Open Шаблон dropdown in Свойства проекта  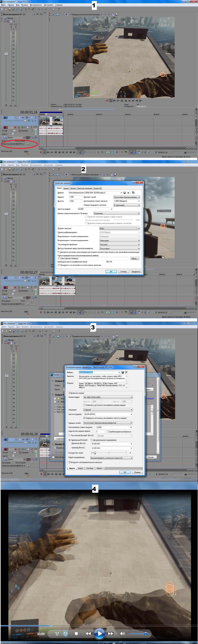pyautogui.click(x=121, y=193)
